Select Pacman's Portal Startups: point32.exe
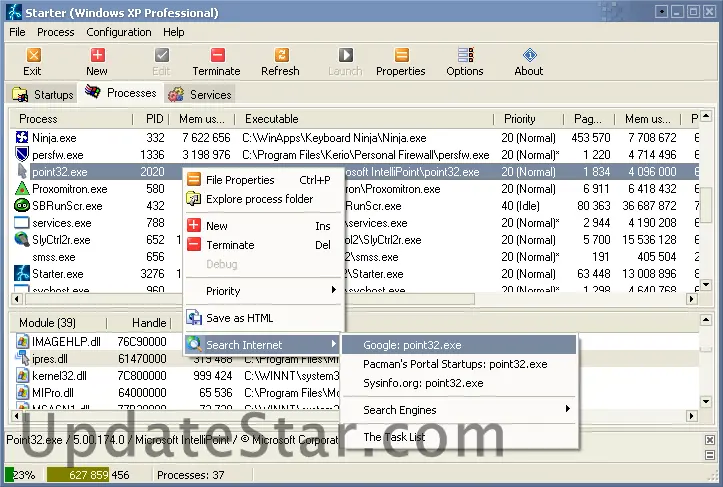The height and width of the screenshot is (487, 723). [x=459, y=364]
